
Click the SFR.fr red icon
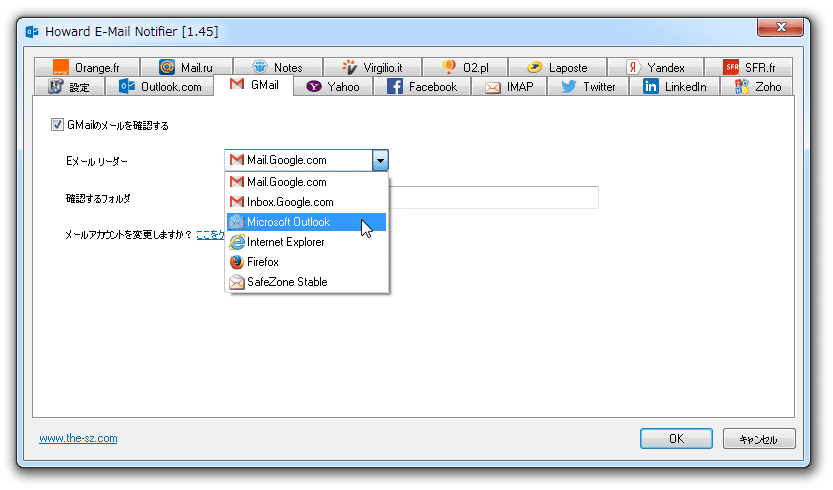732,67
